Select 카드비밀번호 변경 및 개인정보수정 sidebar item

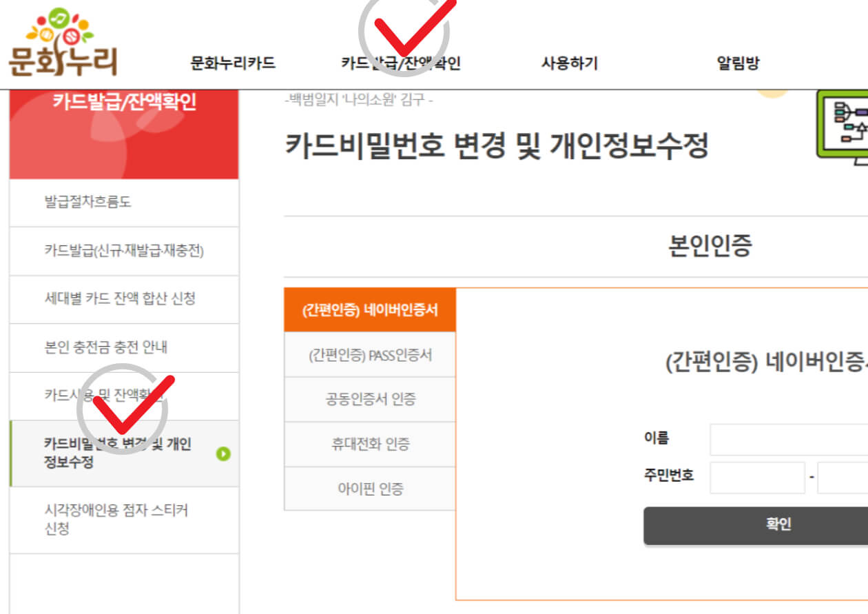click(x=125, y=453)
